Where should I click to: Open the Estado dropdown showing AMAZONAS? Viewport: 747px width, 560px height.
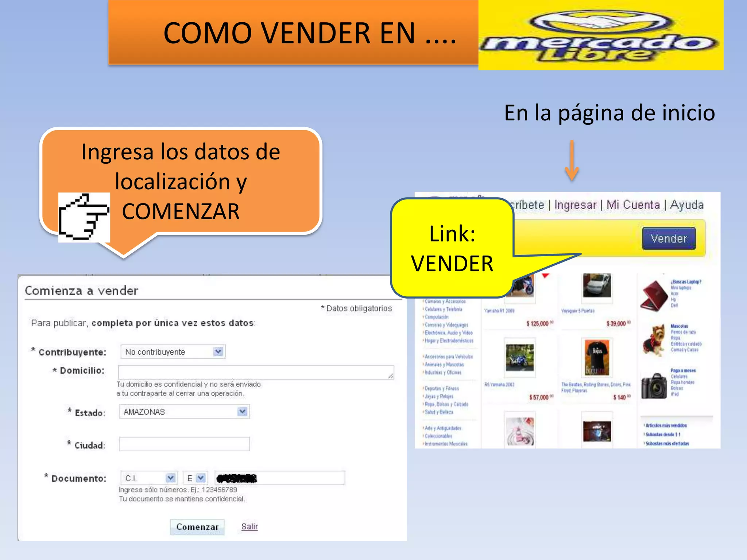[184, 412]
